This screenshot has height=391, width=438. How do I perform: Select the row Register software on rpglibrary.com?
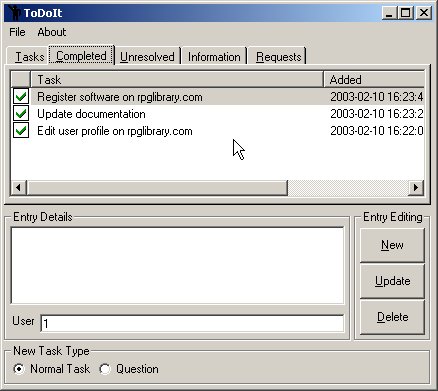point(217,97)
